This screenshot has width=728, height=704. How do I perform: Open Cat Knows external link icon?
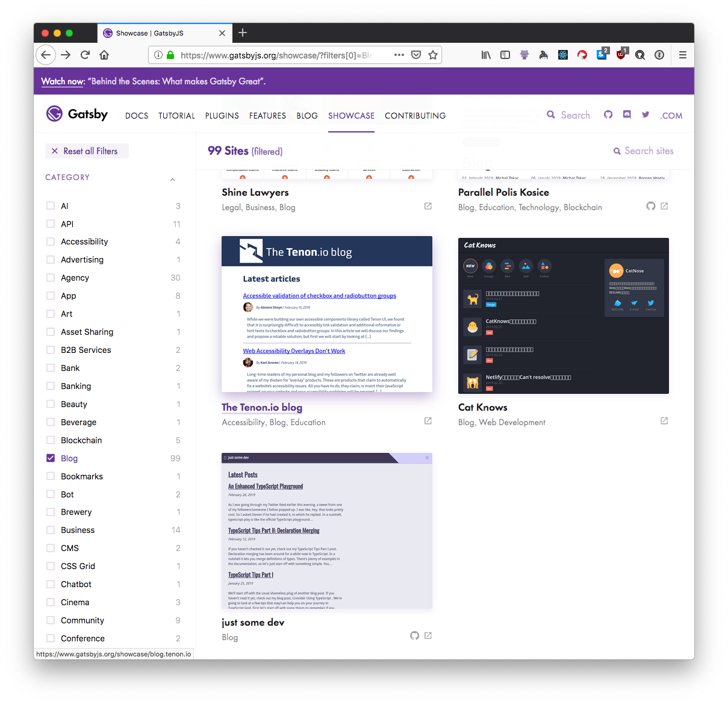click(x=664, y=421)
